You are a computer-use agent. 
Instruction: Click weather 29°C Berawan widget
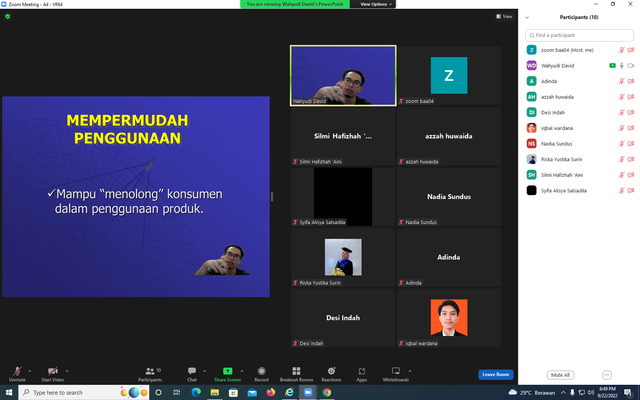(x=531, y=392)
